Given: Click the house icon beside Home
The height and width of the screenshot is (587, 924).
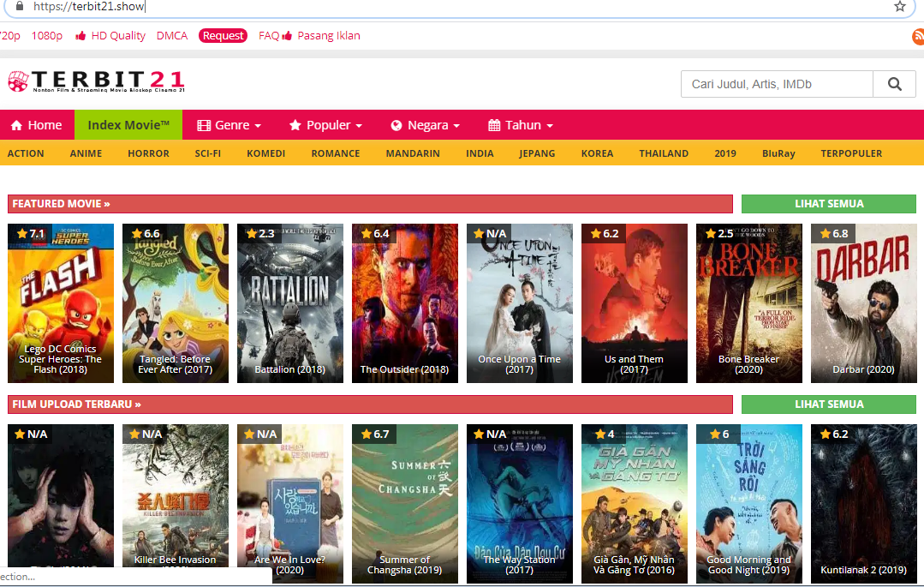Looking at the screenshot, I should tap(16, 125).
